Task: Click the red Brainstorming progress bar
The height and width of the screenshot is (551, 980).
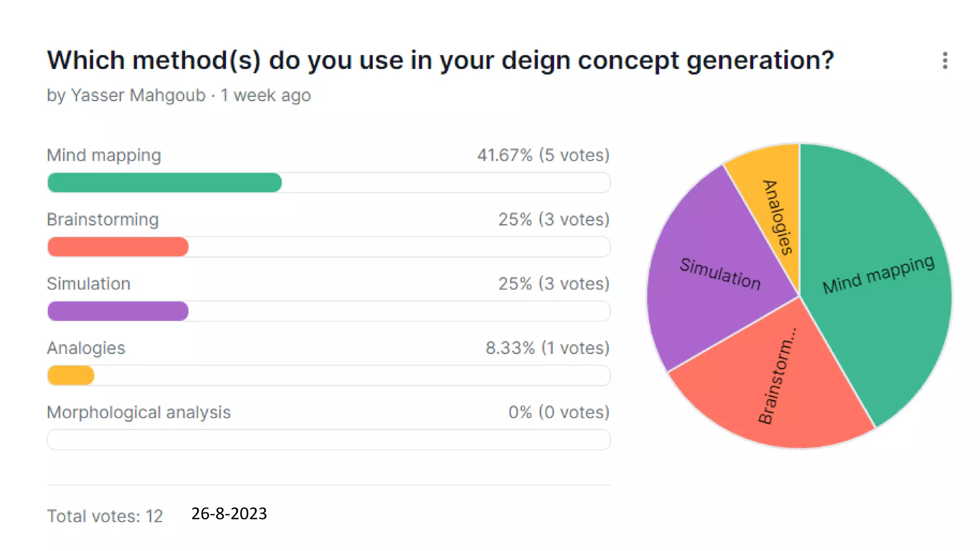Action: click(x=118, y=247)
